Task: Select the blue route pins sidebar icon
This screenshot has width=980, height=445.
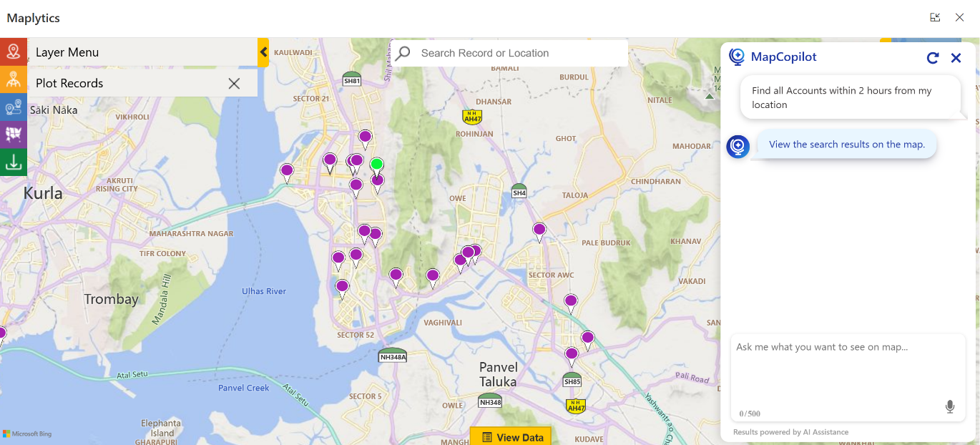Action: tap(13, 107)
